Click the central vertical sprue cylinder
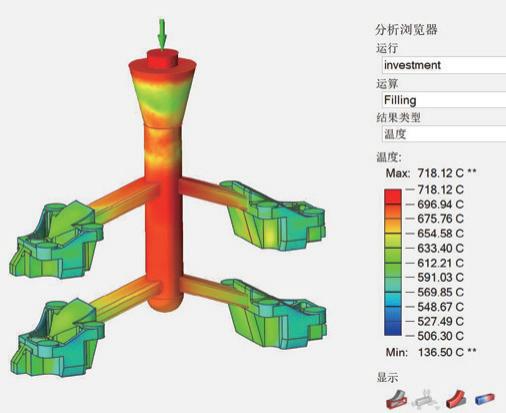The height and width of the screenshot is (413, 506). [164, 217]
